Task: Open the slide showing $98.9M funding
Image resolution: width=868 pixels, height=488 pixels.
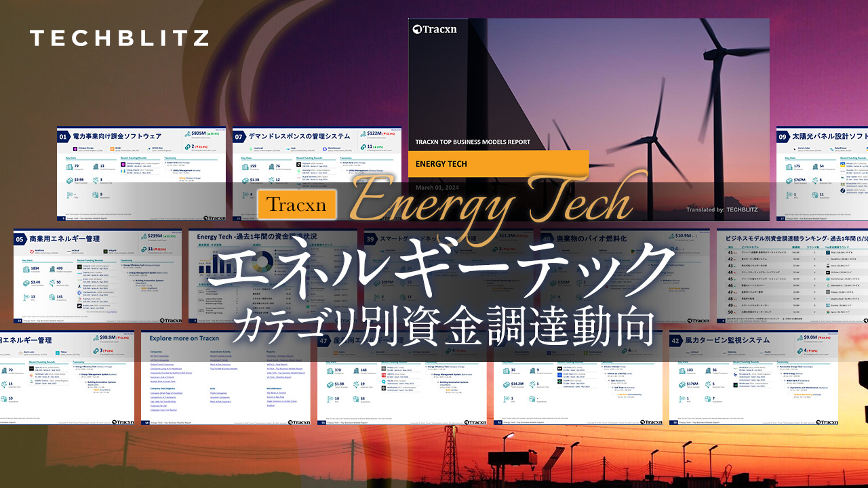Action: click(x=67, y=378)
